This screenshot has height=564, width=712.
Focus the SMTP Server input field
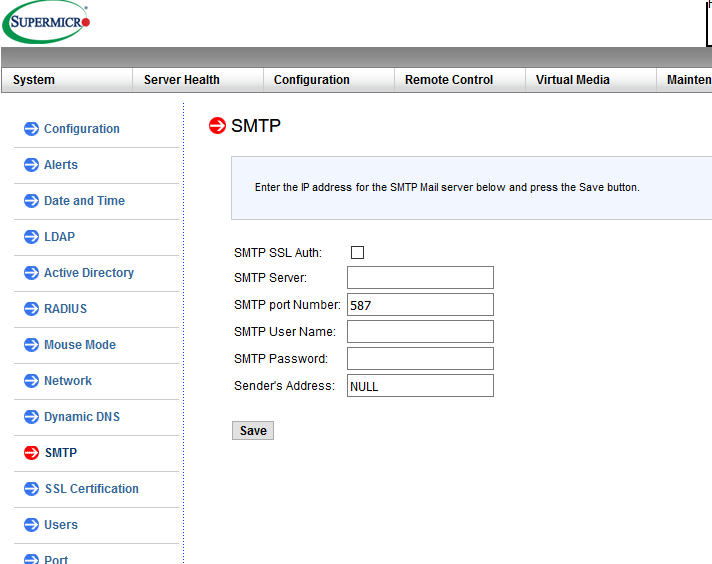click(420, 277)
